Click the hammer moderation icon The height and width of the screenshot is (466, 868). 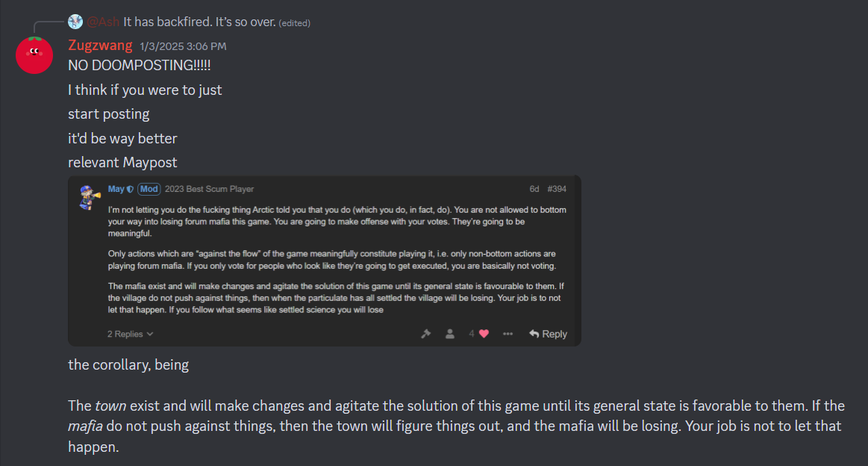(426, 334)
